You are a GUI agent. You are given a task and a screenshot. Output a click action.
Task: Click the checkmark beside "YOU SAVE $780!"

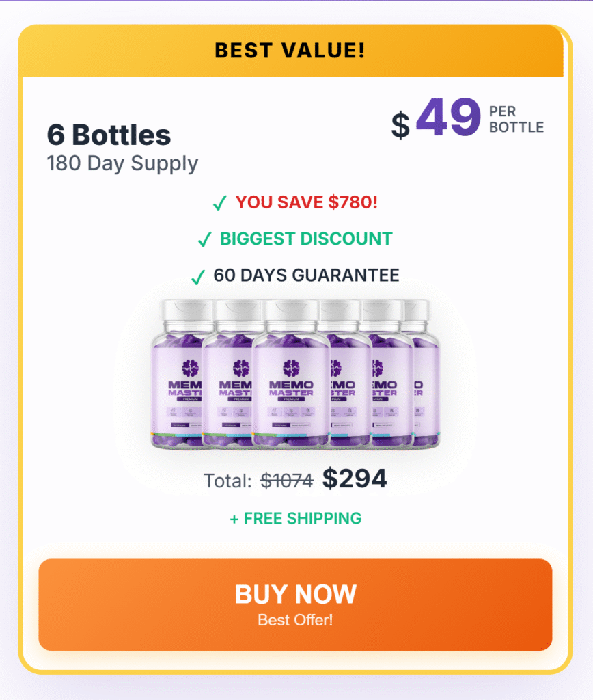tap(220, 203)
